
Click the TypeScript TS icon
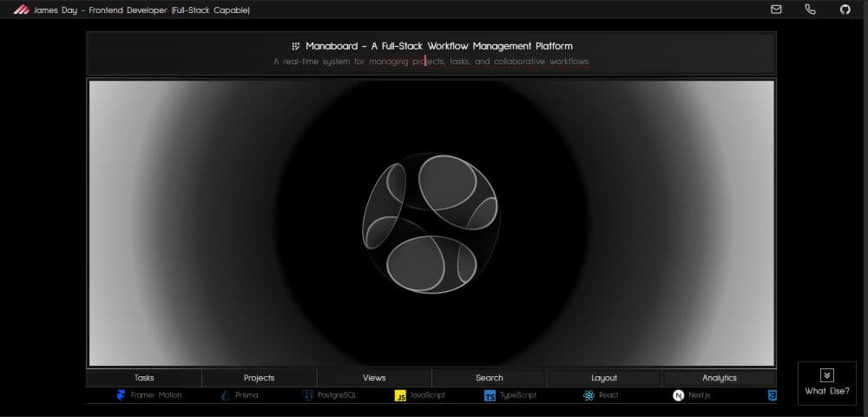tap(490, 395)
